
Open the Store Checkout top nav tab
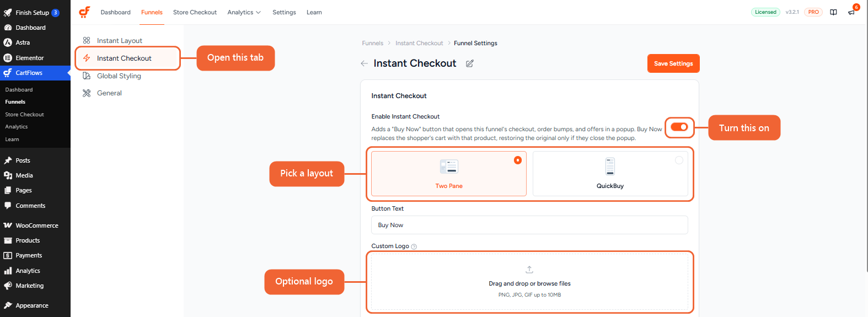coord(195,12)
